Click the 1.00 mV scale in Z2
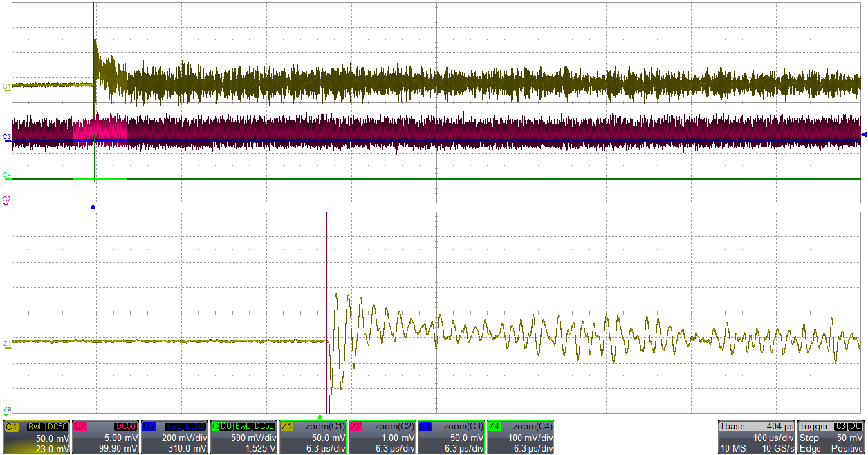Screen dimensions: 868x455 (400, 438)
